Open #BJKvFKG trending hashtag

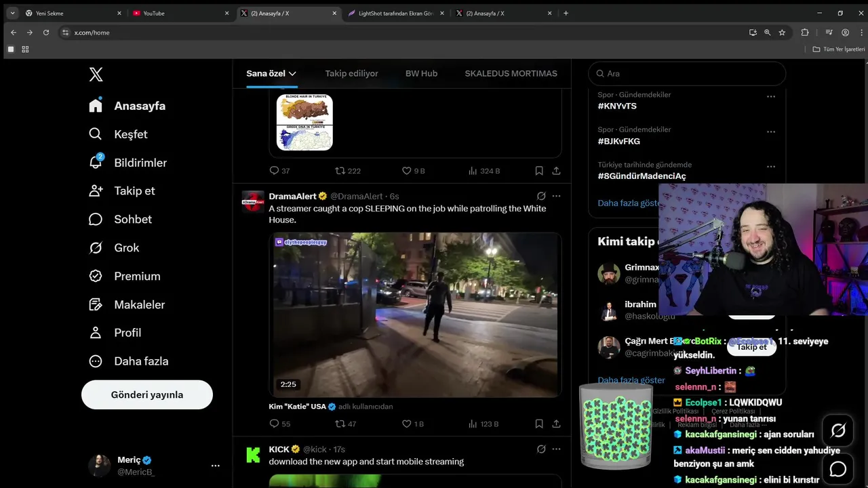618,142
